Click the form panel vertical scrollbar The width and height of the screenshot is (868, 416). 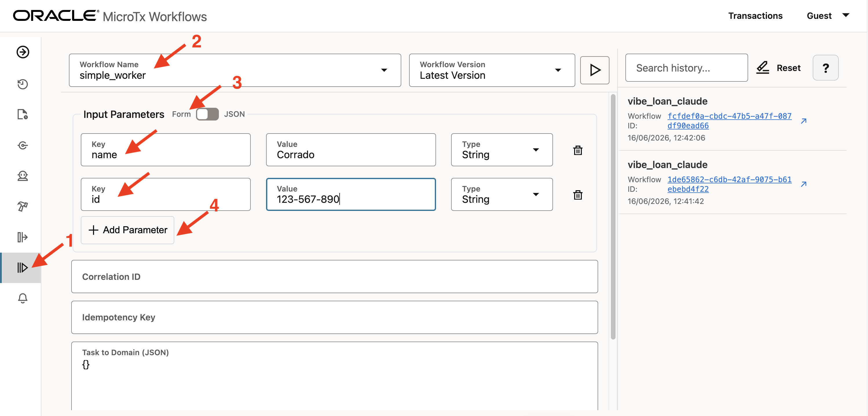[613, 217]
